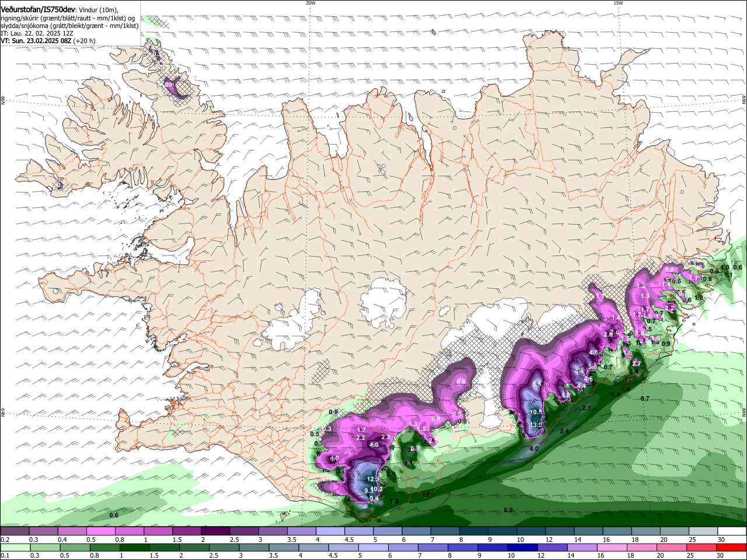Viewport: 747px width, 560px height.
Task: Click the 10.5 precipitation value
Action: click(x=536, y=412)
